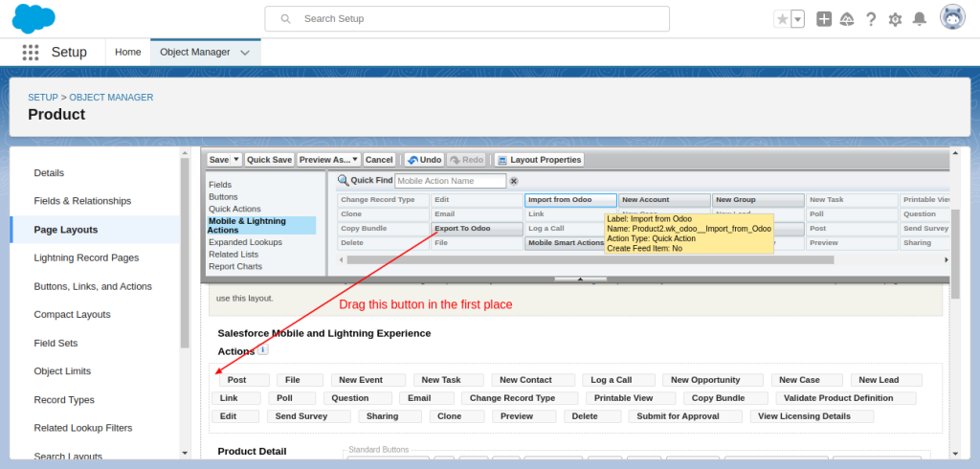This screenshot has height=469, width=980.
Task: Click the palette scroll right arrow
Action: [947, 259]
